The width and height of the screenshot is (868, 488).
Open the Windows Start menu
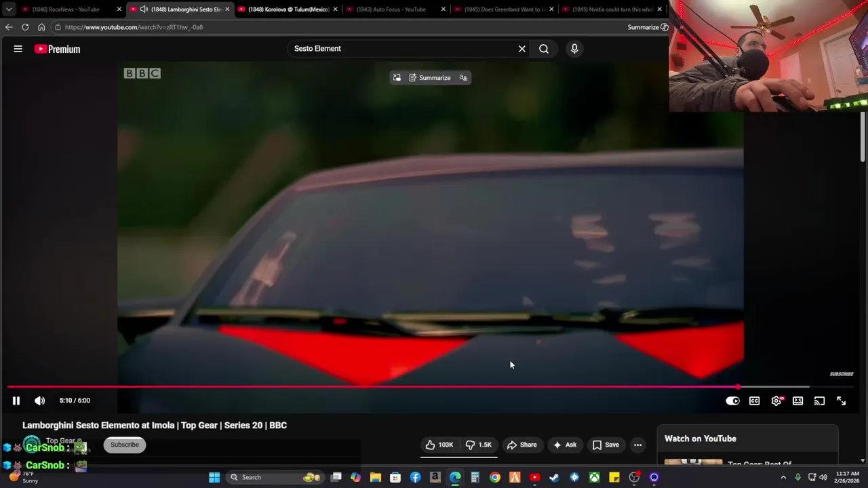214,477
